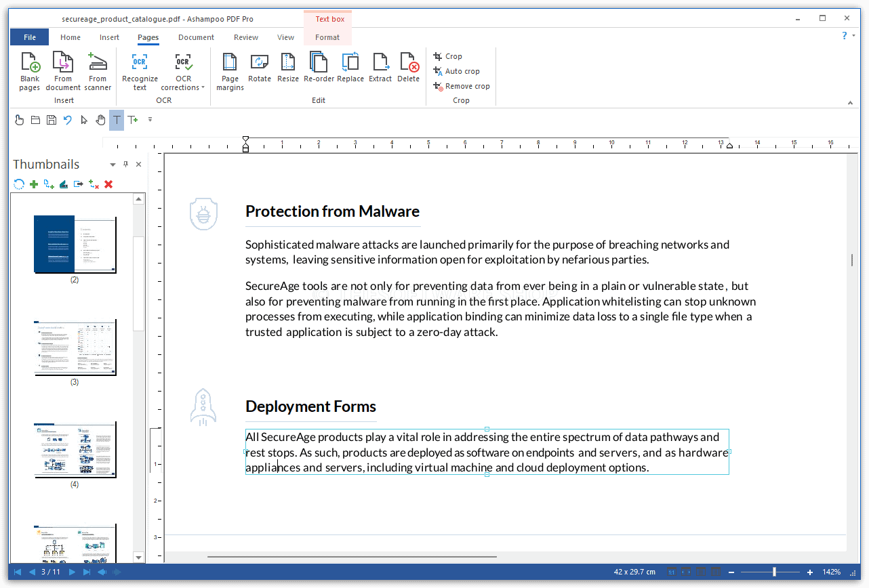
Task: Switch to the Review tab
Action: click(246, 37)
